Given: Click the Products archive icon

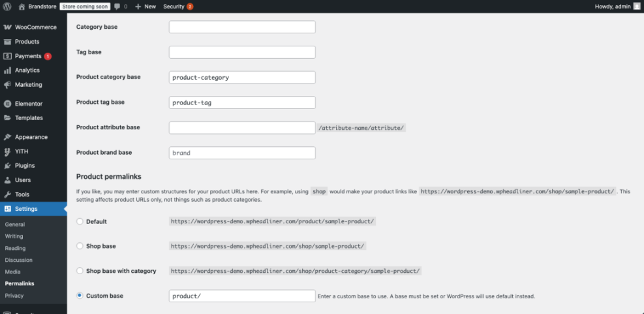Looking at the screenshot, I should click(7, 42).
